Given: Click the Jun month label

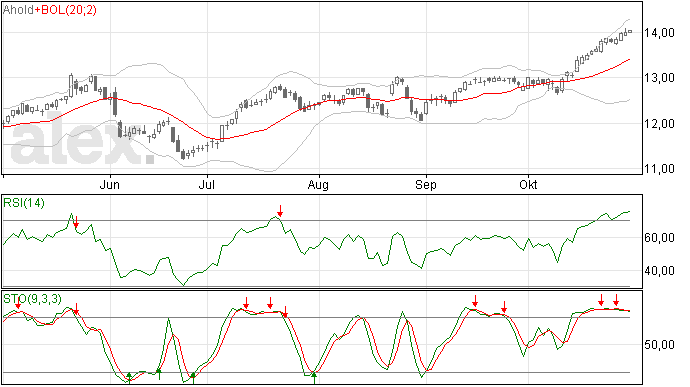Looking at the screenshot, I should [110, 184].
